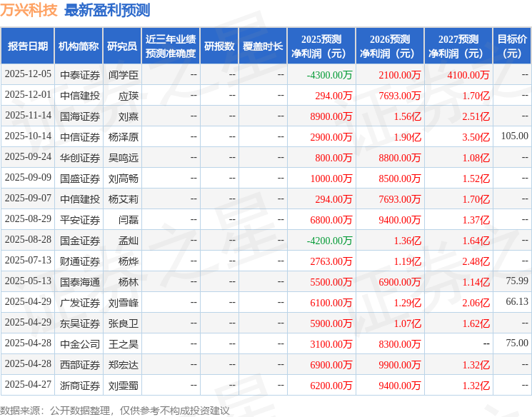The image size is (532, 417).
Task: Click the -4200.00万 profit forecast value
Action: 329,241
